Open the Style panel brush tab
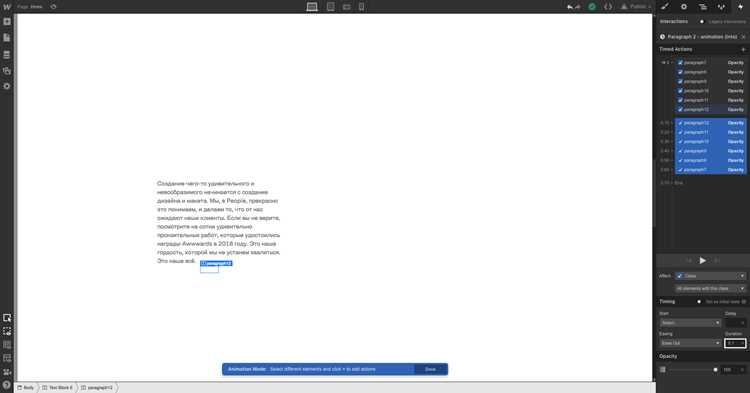750x393 pixels. tap(665, 7)
